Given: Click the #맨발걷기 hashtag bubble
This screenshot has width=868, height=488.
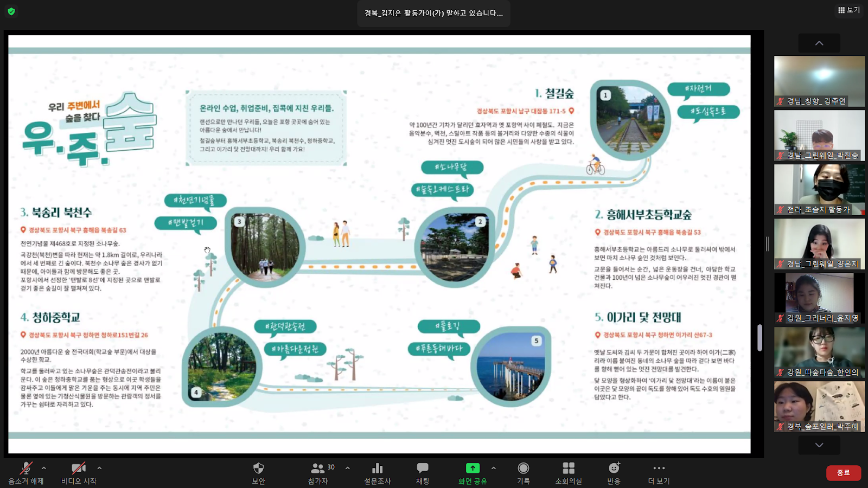Looking at the screenshot, I should (x=186, y=223).
